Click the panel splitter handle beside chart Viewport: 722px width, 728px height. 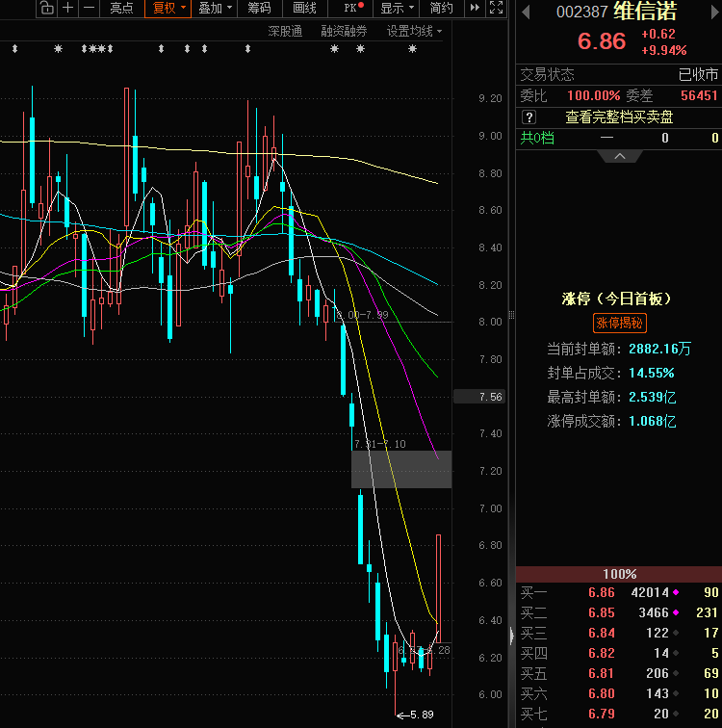coord(511,315)
